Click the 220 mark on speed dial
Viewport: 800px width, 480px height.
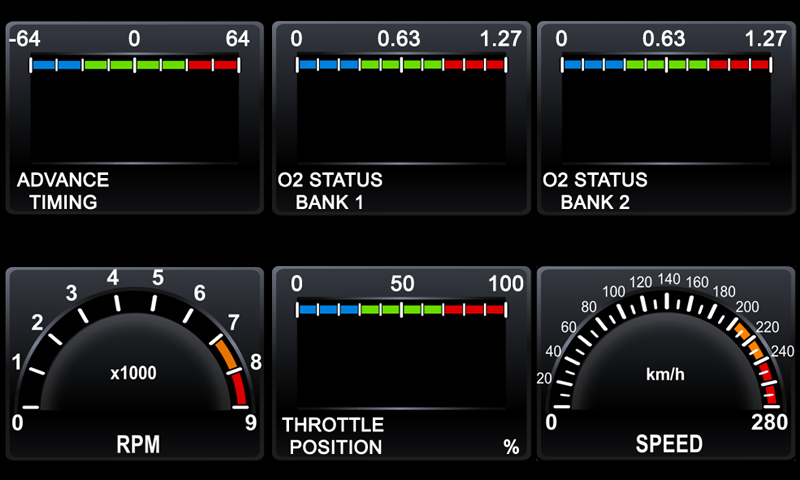767,327
